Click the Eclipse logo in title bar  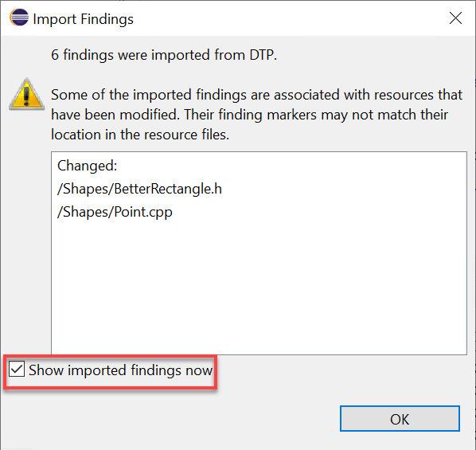(x=19, y=18)
